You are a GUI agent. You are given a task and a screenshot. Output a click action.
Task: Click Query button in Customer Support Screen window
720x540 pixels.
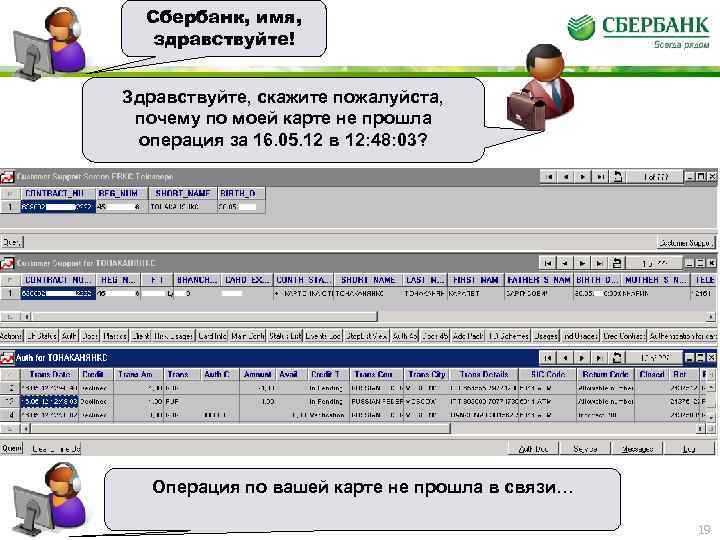pyautogui.click(x=11, y=242)
